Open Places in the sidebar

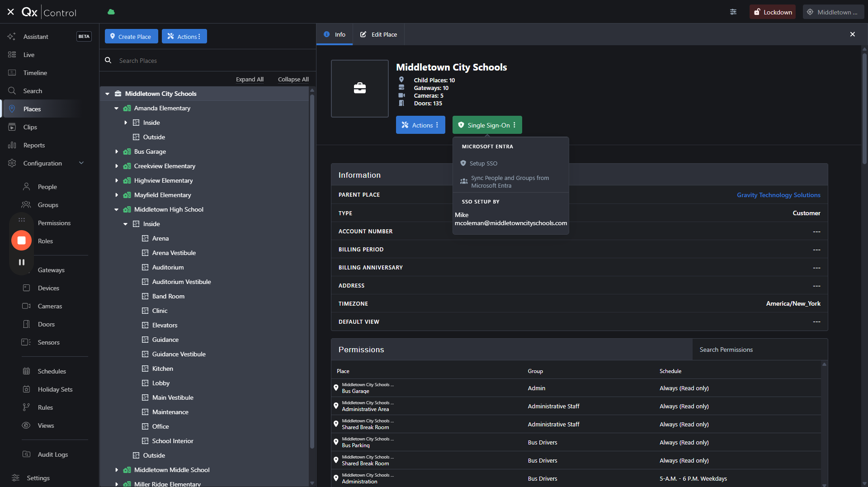(x=32, y=109)
